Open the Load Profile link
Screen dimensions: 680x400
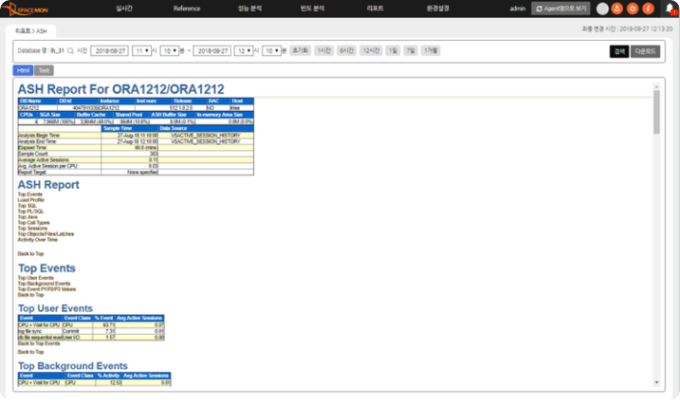[x=31, y=200]
